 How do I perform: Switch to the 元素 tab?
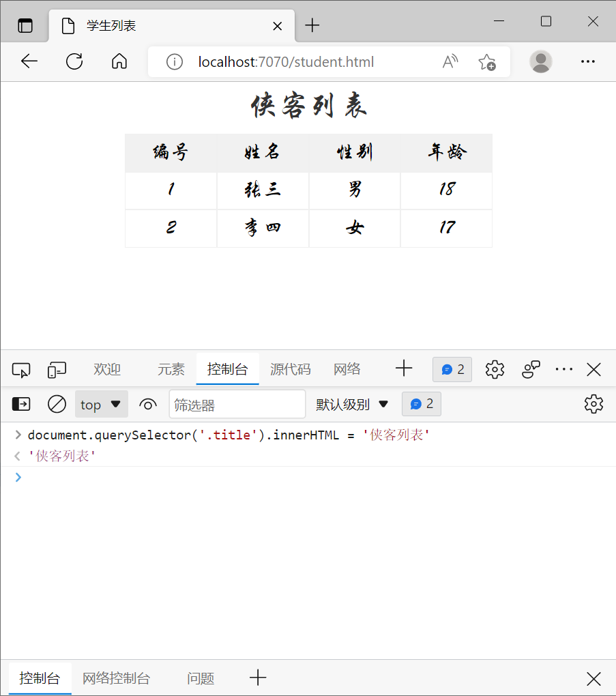point(171,369)
